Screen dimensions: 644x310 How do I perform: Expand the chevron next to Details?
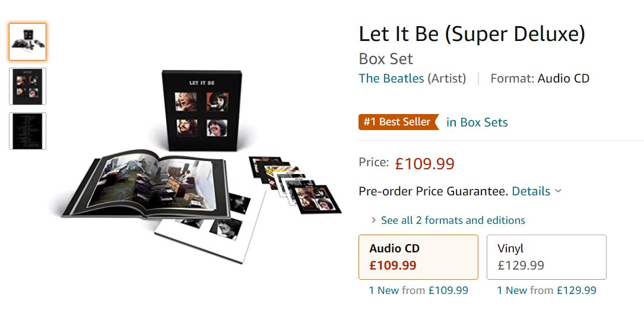[558, 191]
